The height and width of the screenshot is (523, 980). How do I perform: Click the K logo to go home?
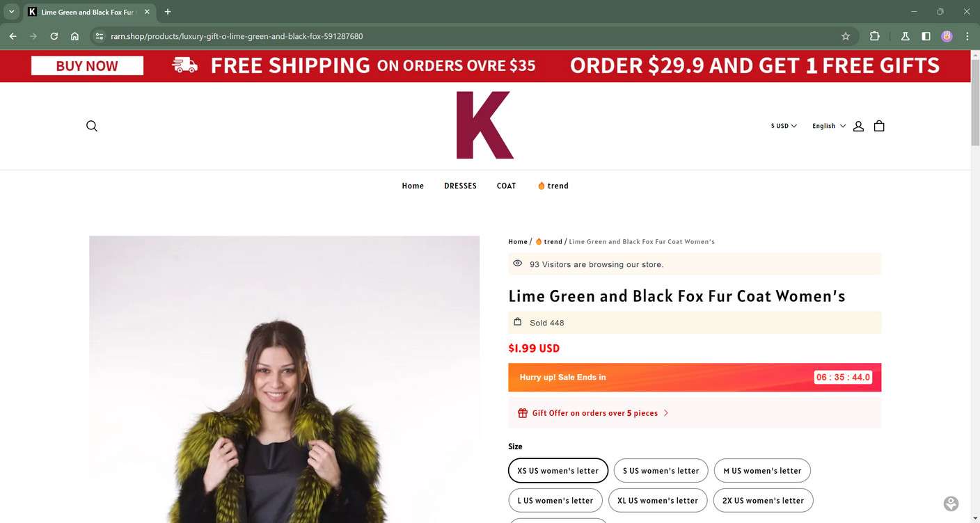click(x=484, y=125)
